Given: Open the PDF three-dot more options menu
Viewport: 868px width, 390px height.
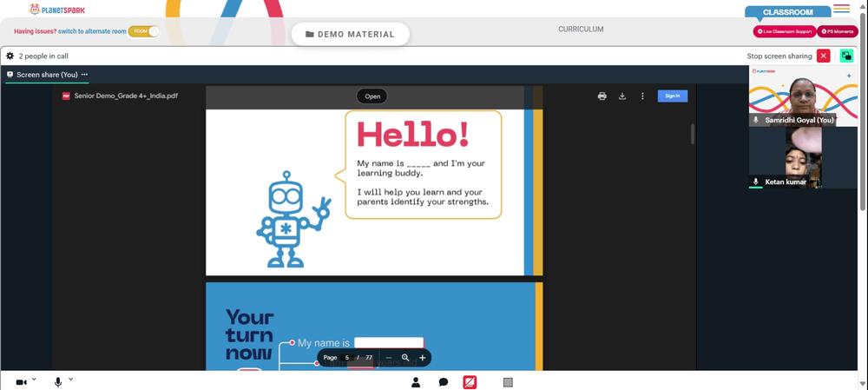Looking at the screenshot, I should pos(642,96).
